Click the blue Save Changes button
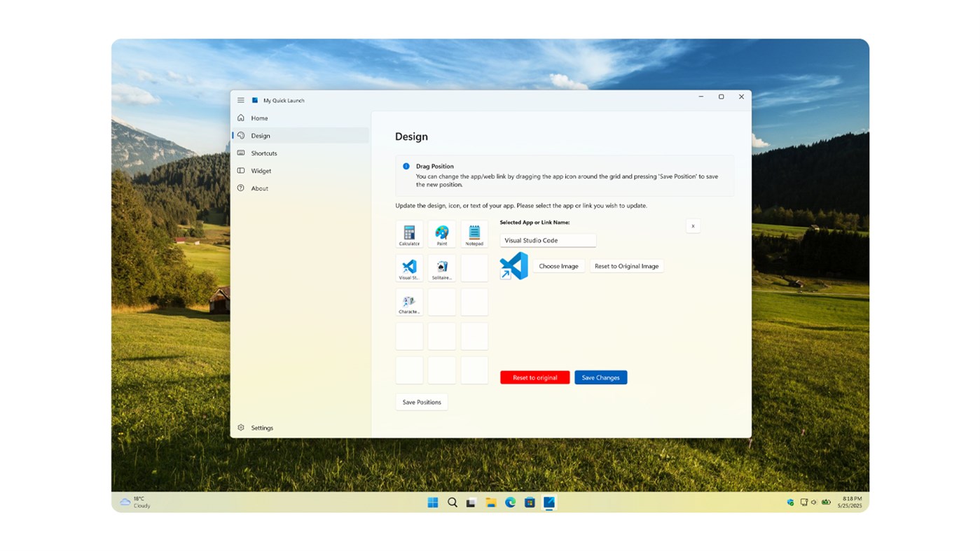 [600, 377]
